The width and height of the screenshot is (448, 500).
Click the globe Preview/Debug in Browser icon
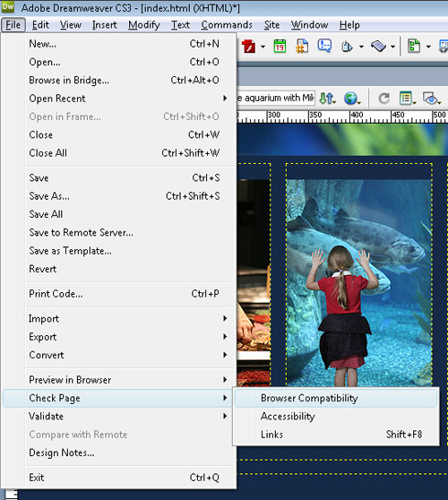352,99
